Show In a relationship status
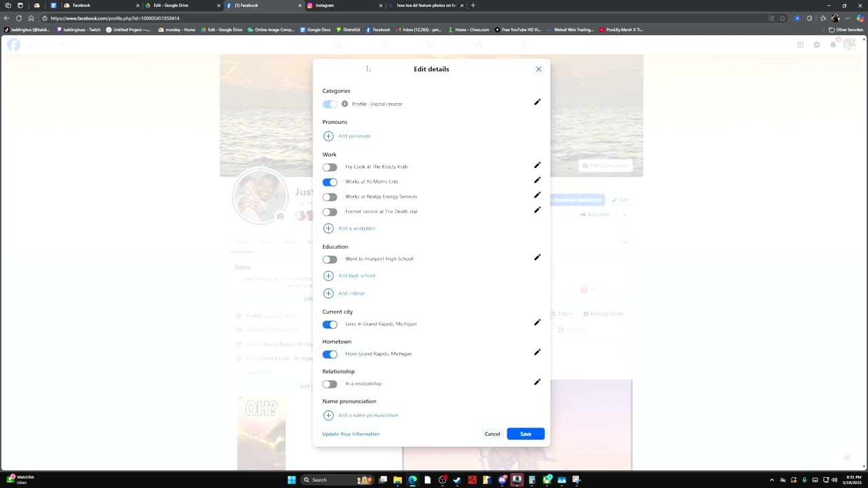868x488 pixels. (330, 384)
